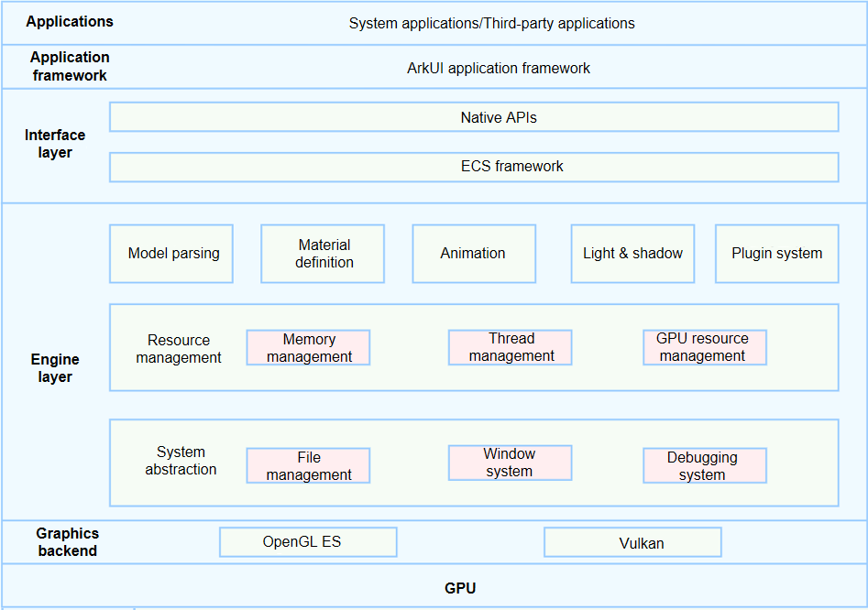Viewport: 868px width, 610px height.
Task: Select the Window system box
Action: [511, 463]
